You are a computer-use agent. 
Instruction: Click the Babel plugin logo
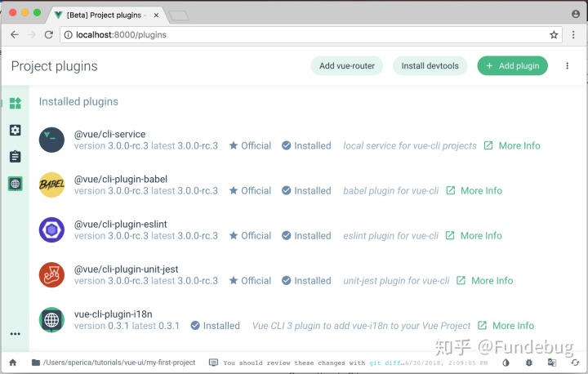pyautogui.click(x=51, y=185)
